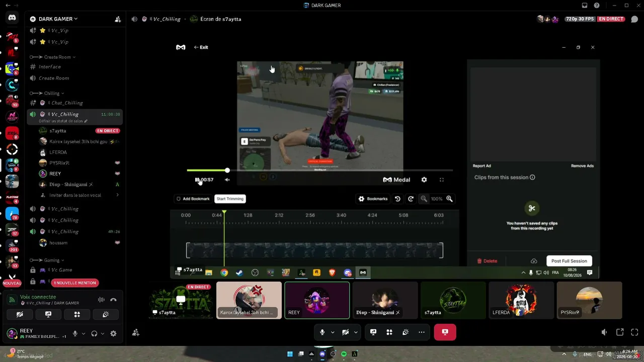Disconnect from the voice channel
The image size is (644, 362).
point(113,300)
